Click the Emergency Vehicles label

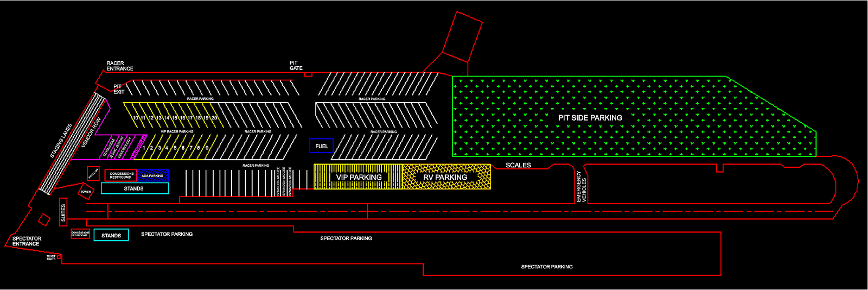click(x=581, y=187)
